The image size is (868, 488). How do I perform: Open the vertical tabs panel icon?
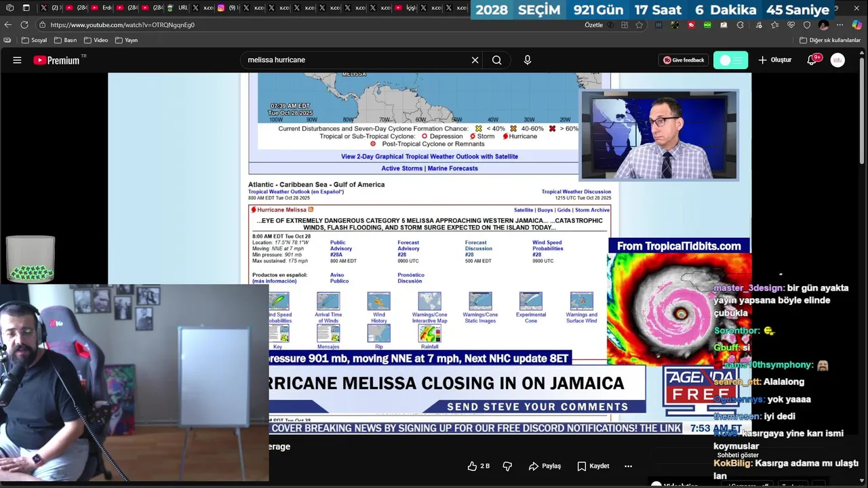click(26, 8)
